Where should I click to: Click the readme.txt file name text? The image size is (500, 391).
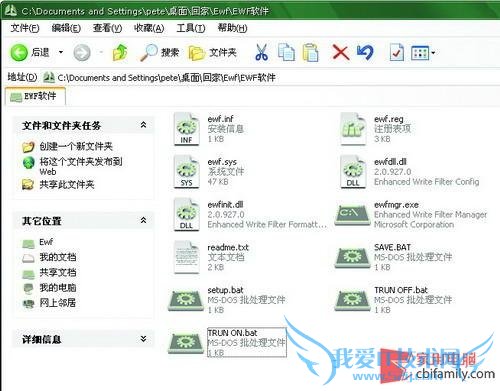point(228,247)
